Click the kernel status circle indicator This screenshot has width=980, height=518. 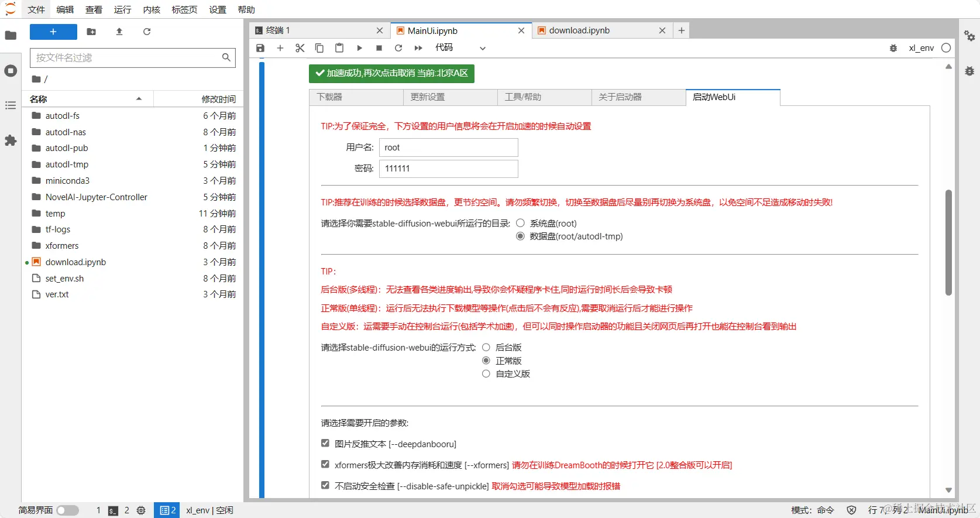pyautogui.click(x=946, y=48)
